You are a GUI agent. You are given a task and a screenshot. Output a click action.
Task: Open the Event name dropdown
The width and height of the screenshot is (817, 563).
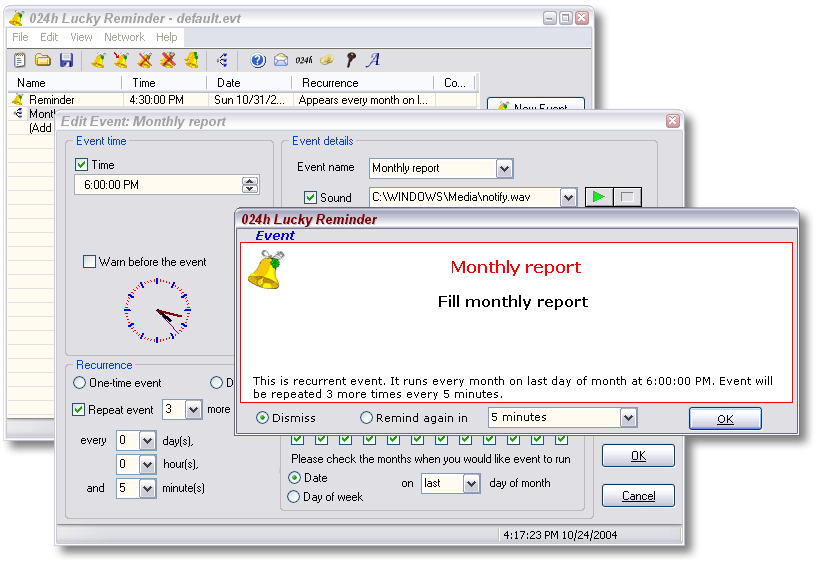tap(504, 168)
